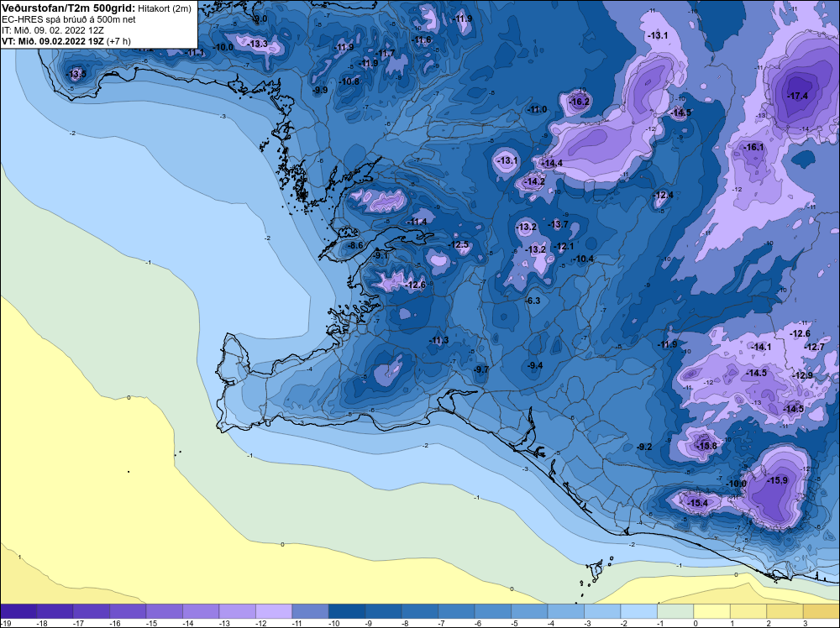The height and width of the screenshot is (628, 840).
Task: Click the legend swatch between -19 and -18
Action: coord(18,611)
